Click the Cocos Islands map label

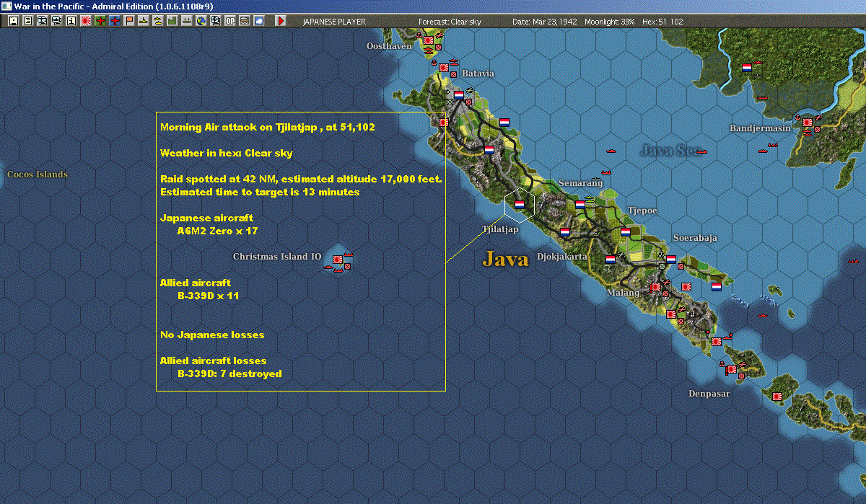38,174
